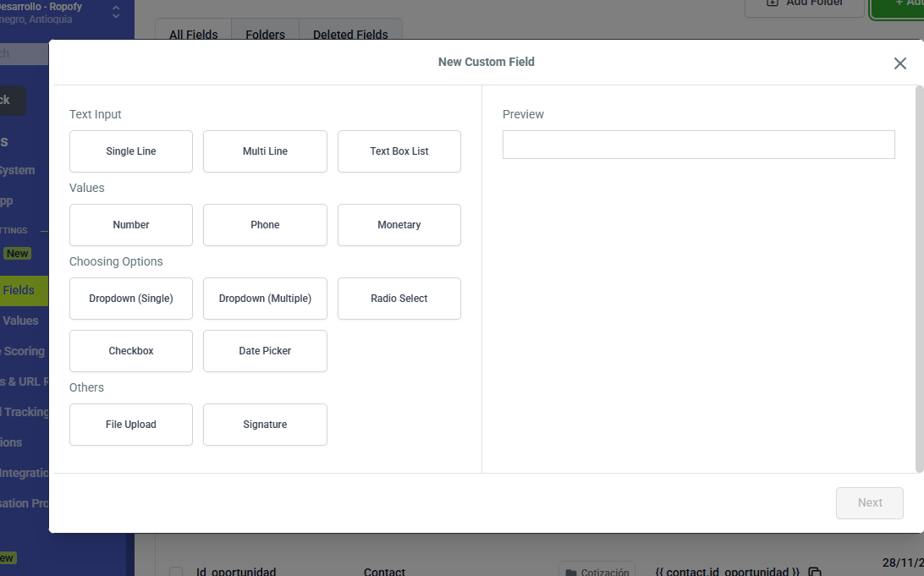
Task: Pick the File Upload option
Action: point(131,425)
